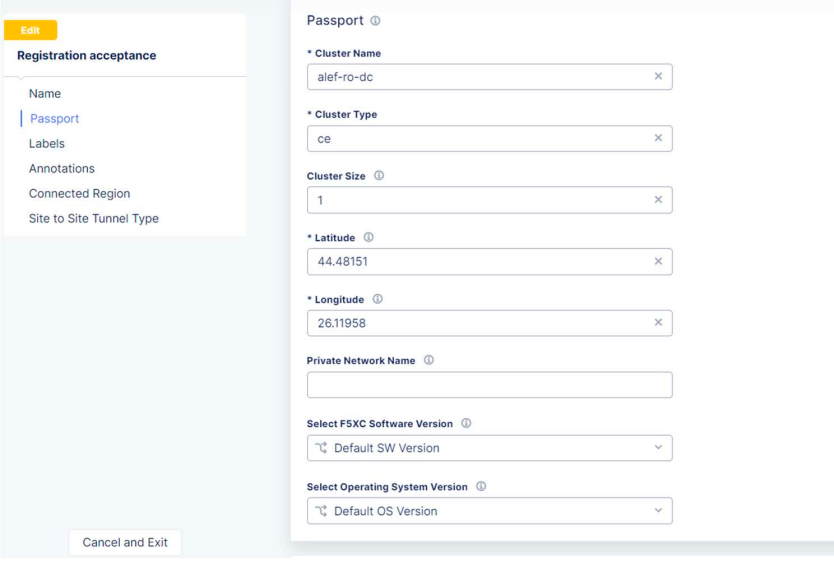This screenshot has width=834, height=562.
Task: Click the Private Network Name input field
Action: tap(489, 384)
